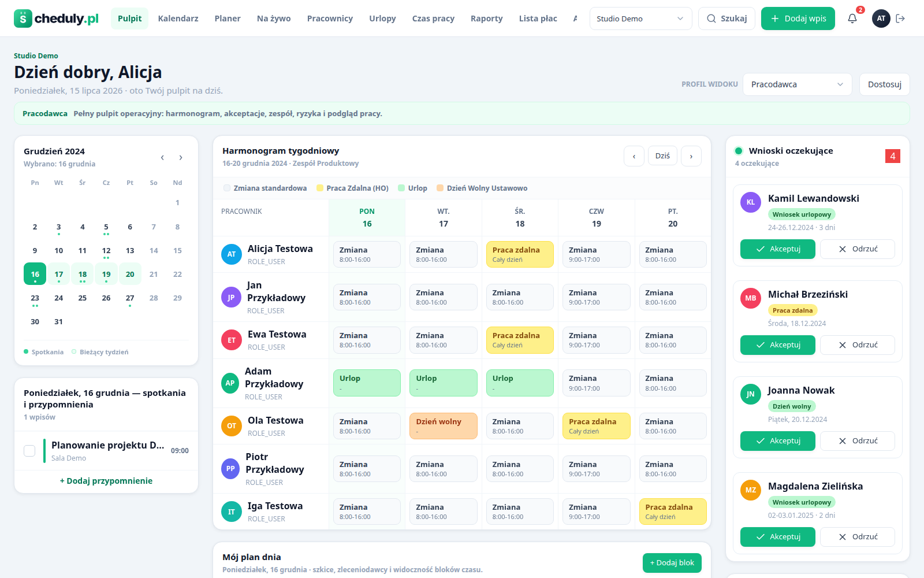This screenshot has height=578, width=924.
Task: Click the Dodaj blok button
Action: pos(672,563)
